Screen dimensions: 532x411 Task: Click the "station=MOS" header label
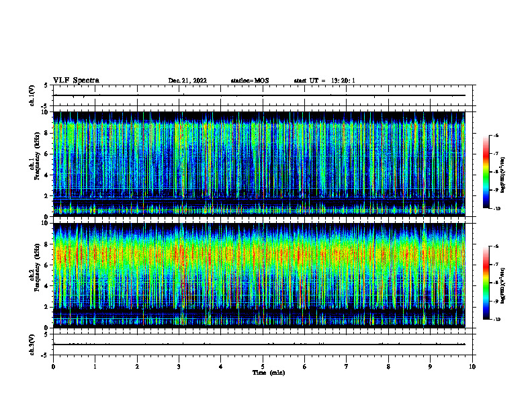coord(250,81)
